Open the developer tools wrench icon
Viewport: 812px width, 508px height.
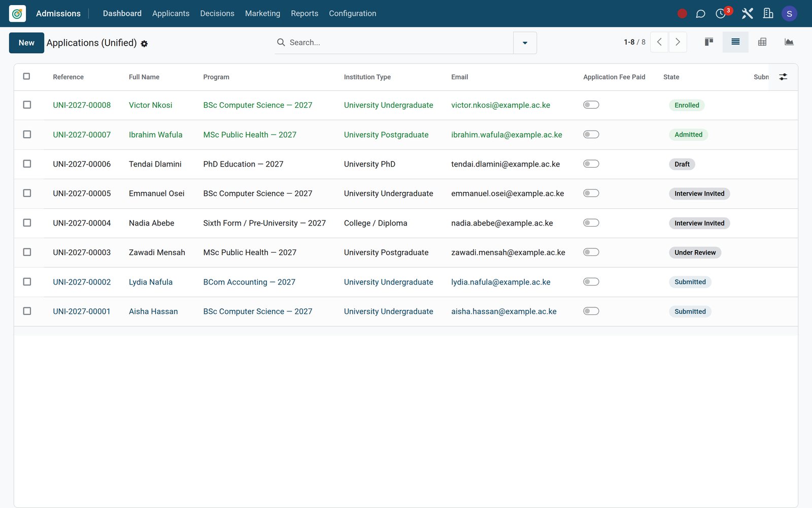747,14
